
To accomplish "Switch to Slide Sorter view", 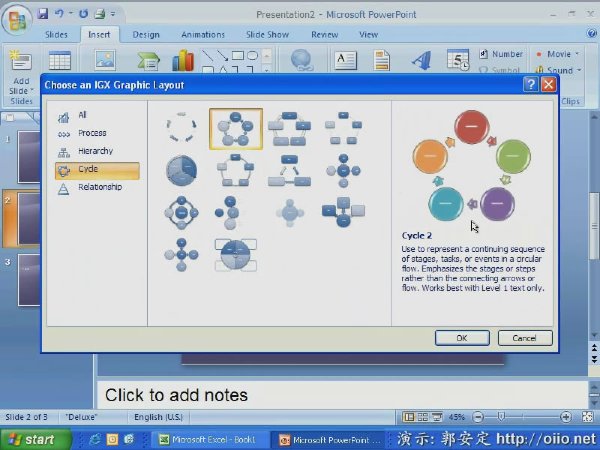I will pyautogui.click(x=423, y=417).
